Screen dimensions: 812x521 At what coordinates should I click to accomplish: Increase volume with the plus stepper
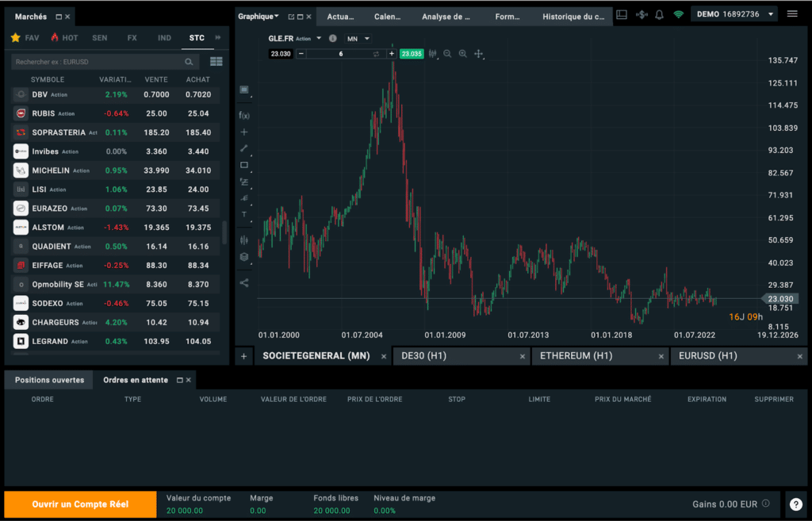click(391, 54)
